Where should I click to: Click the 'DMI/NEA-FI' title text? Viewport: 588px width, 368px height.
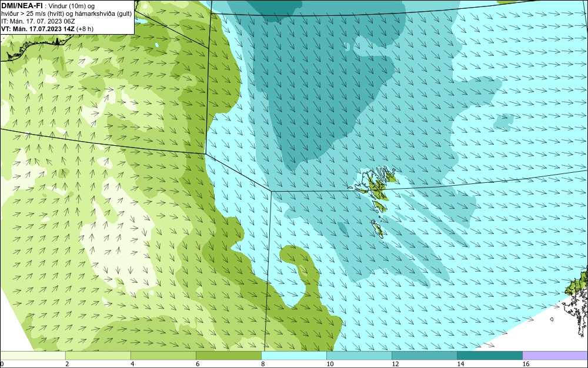click(x=21, y=6)
